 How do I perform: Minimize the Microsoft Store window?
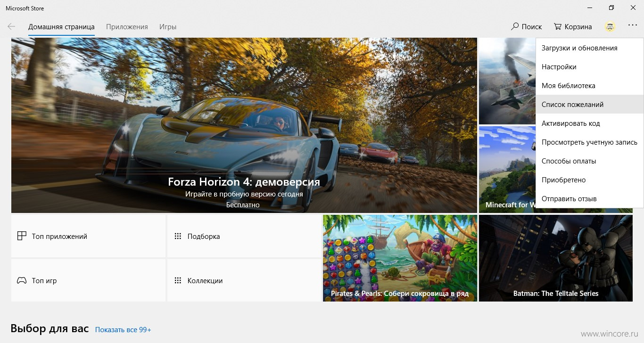(590, 8)
